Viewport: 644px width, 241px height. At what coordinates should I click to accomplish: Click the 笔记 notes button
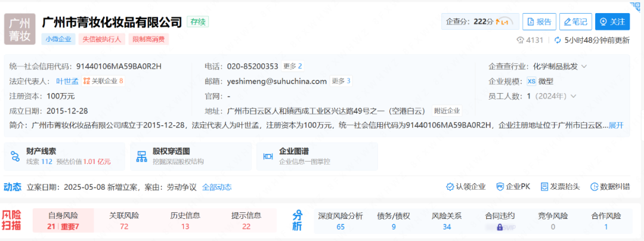[575, 22]
